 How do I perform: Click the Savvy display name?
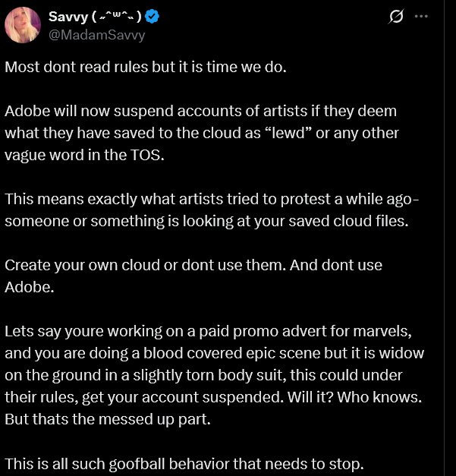pyautogui.click(x=68, y=17)
